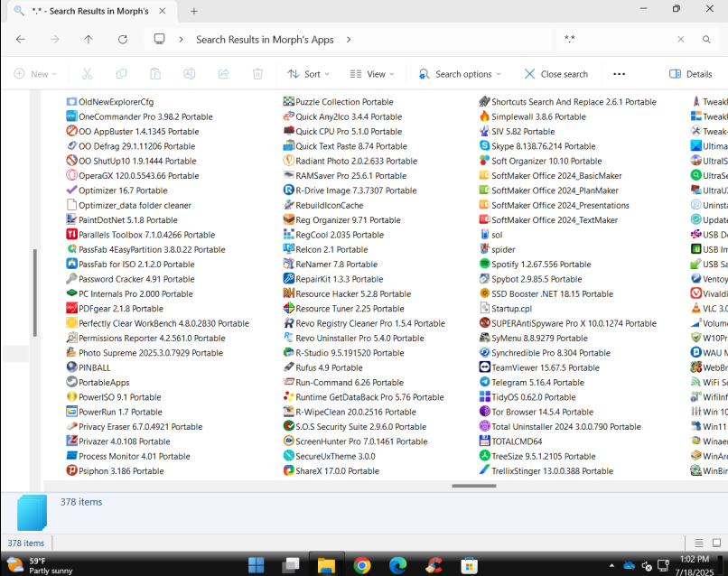Click the PowerISO 9.1 Portable disc icon
Image resolution: width=728 pixels, height=576 pixels.
coord(71,397)
